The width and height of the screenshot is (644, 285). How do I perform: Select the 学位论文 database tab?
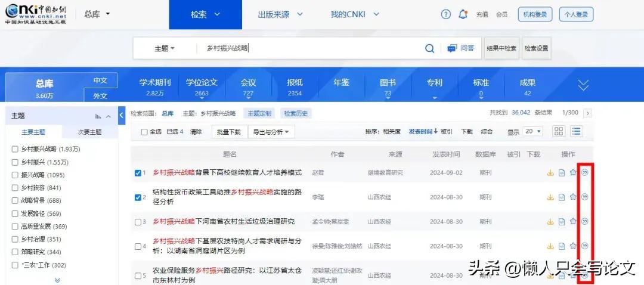pyautogui.click(x=202, y=87)
